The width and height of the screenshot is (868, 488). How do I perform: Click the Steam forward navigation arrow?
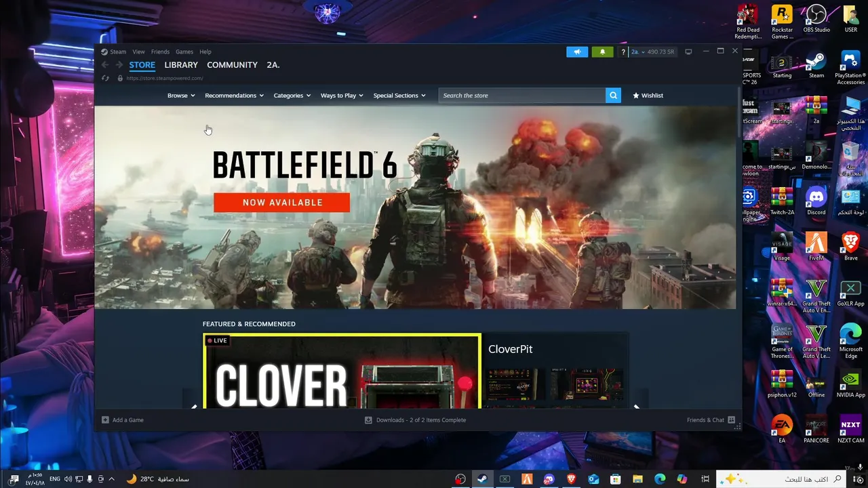tap(119, 65)
